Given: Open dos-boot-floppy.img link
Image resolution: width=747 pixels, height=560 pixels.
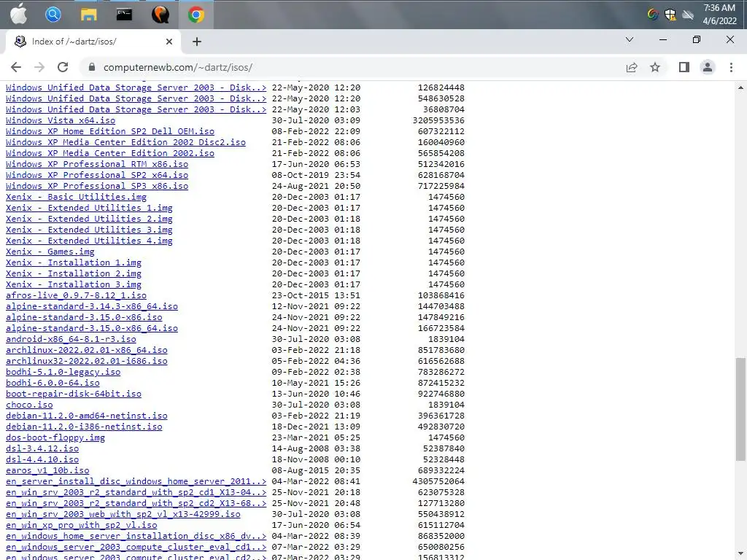Looking at the screenshot, I should (x=55, y=438).
